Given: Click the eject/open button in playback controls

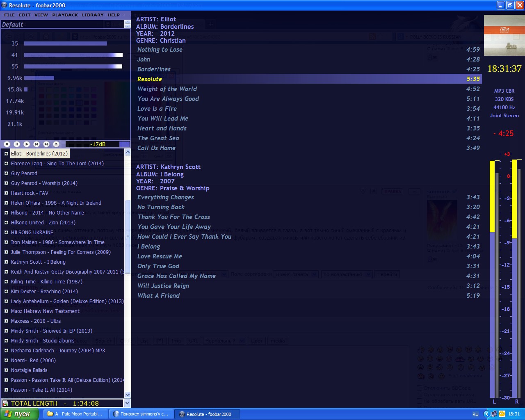Looking at the screenshot, I should (56, 144).
